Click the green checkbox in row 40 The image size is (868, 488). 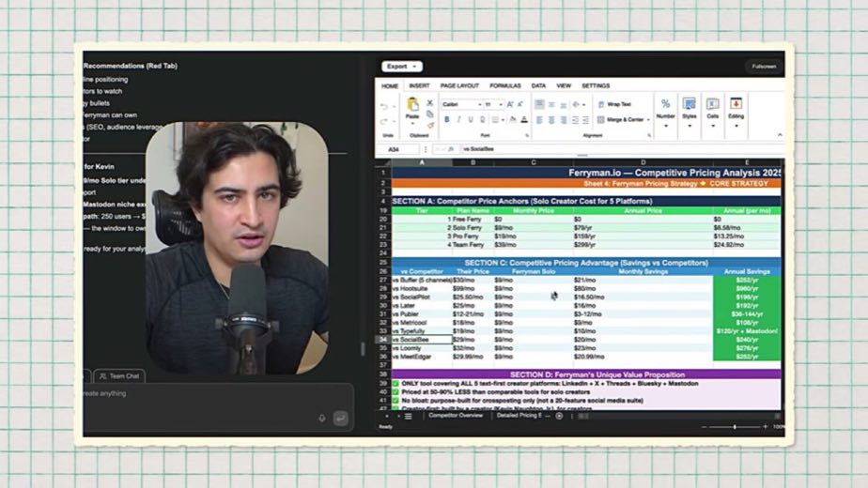click(395, 391)
